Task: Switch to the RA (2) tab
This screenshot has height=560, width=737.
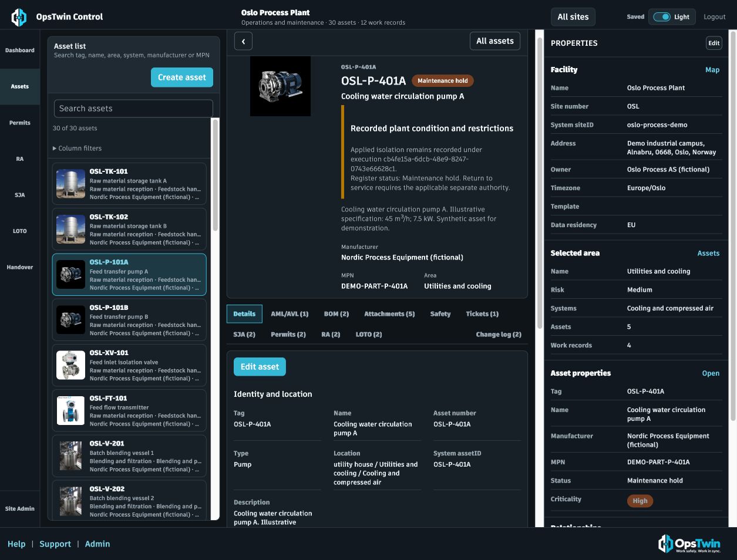Action: point(331,335)
